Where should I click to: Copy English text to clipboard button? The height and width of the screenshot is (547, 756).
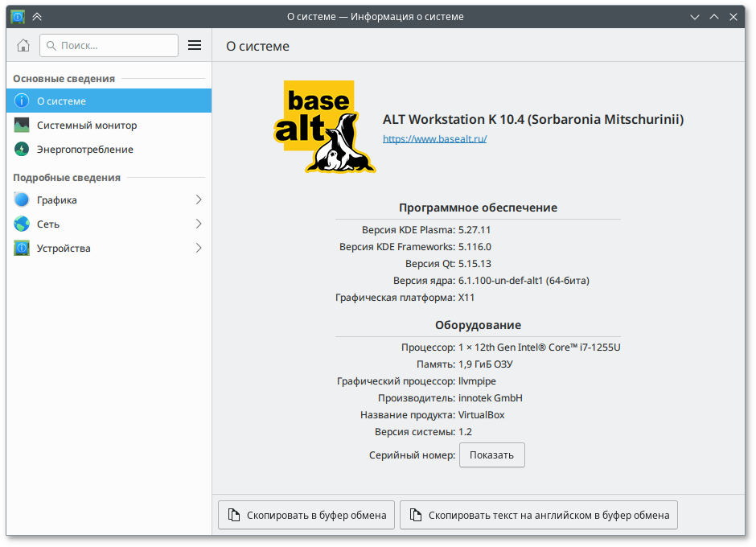[x=539, y=515]
